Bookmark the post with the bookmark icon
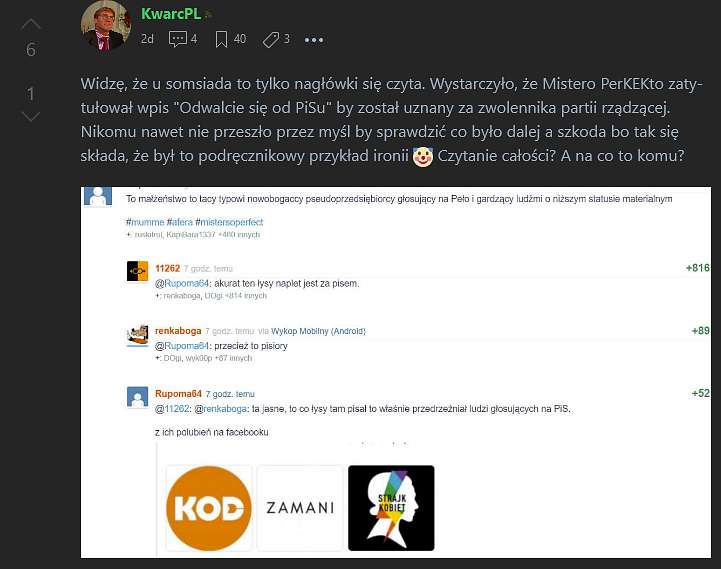Screen dimensions: 721x569 pos(221,39)
